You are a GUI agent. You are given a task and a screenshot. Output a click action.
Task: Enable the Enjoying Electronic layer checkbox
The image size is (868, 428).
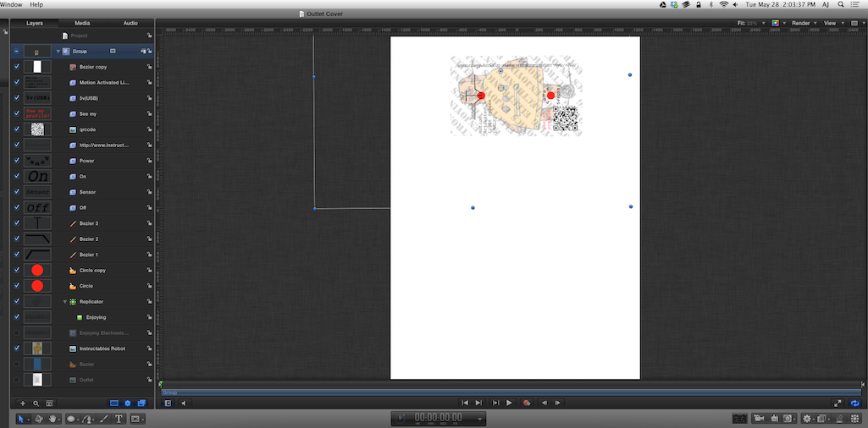point(17,333)
